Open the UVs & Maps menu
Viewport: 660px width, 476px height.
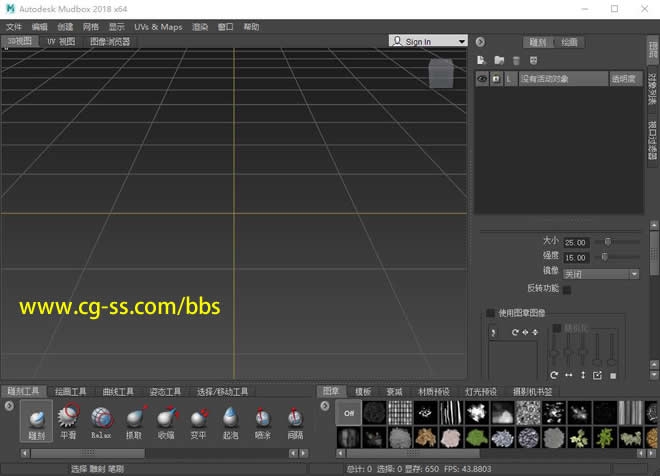(158, 26)
